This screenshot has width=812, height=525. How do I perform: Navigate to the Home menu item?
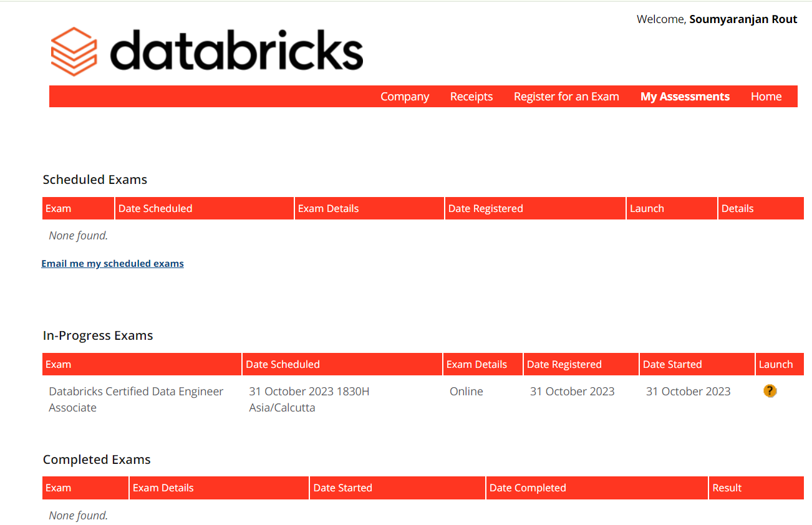(766, 97)
